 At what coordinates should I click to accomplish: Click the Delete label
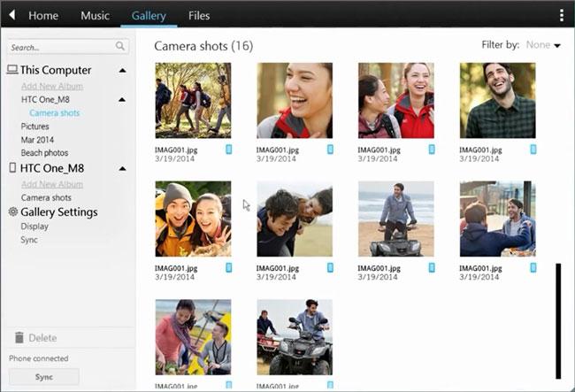[42, 338]
